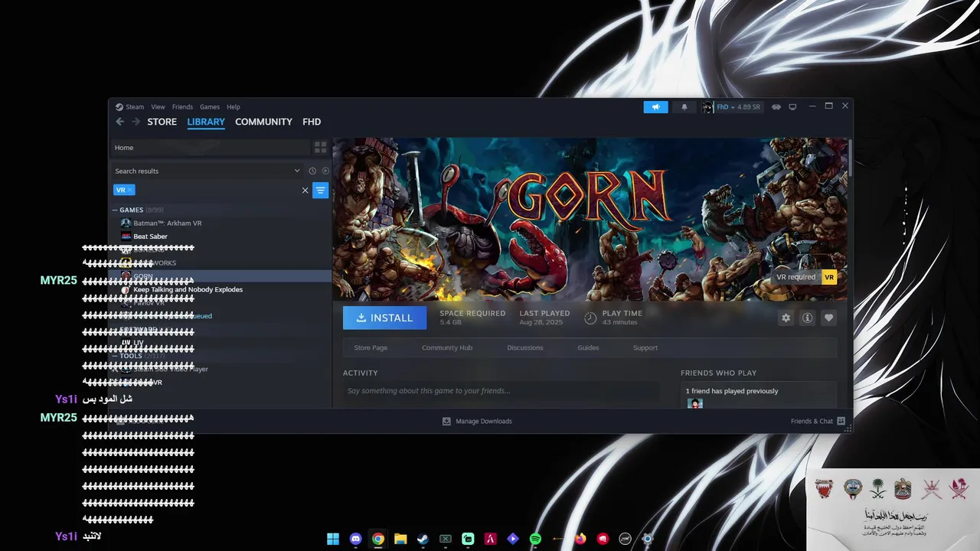Show ready-to-play games filter icon

(325, 171)
